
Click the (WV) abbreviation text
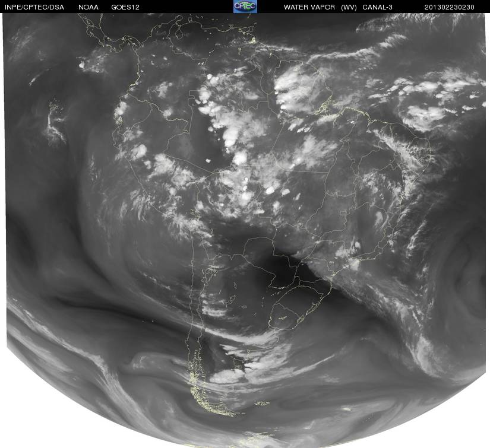(349, 7)
